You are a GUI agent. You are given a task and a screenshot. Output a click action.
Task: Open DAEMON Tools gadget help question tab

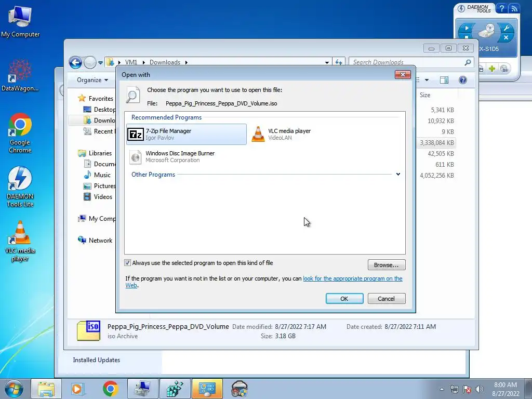[502, 8]
